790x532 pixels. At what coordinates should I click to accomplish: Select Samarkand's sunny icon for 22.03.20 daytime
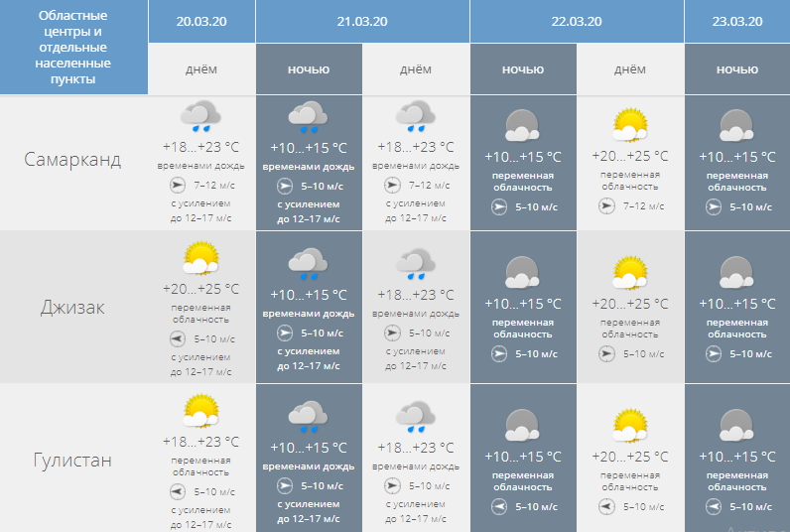630,125
